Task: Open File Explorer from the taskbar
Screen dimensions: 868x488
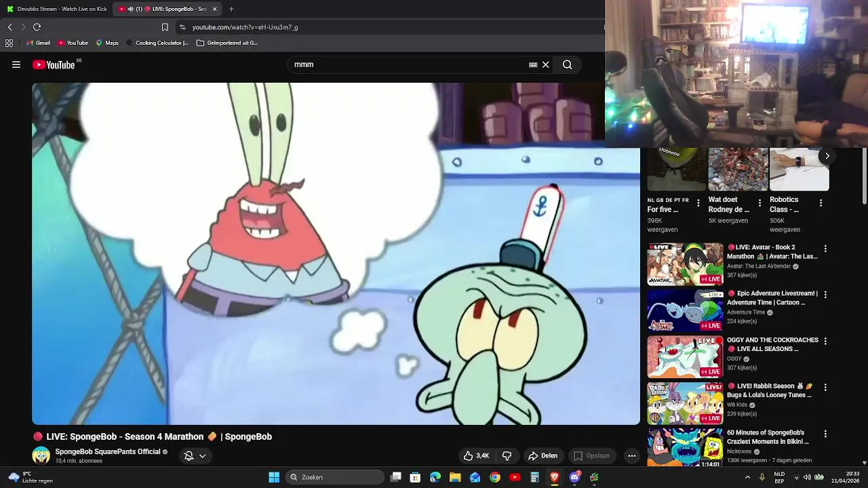Action: (455, 477)
